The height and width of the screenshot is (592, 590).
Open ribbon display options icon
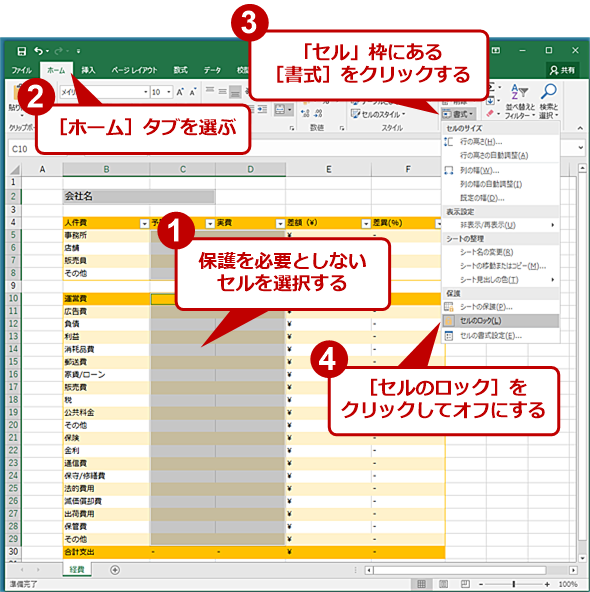click(496, 50)
